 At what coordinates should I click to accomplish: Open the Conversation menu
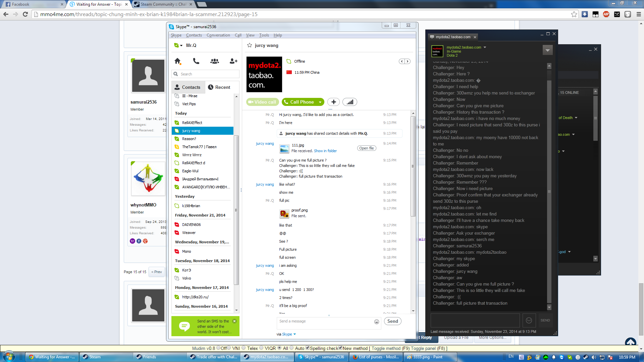click(x=218, y=35)
